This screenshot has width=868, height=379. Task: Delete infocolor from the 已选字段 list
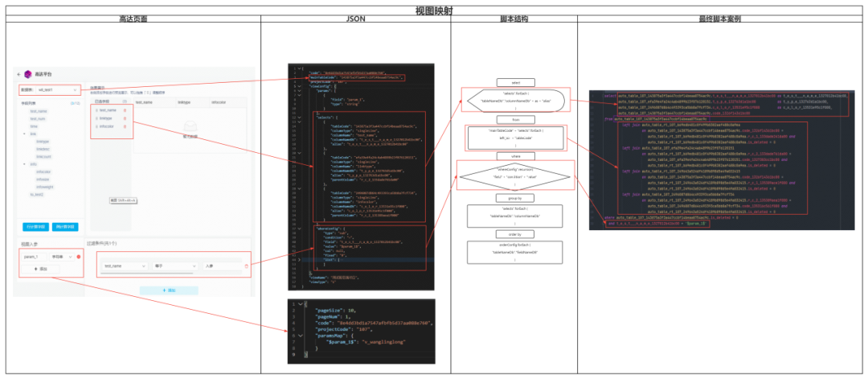(125, 127)
